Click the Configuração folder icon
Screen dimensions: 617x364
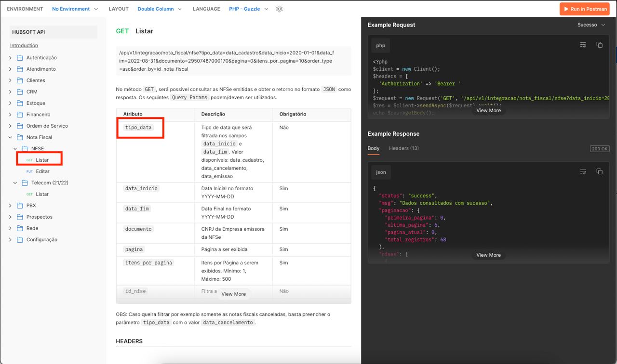coord(20,240)
